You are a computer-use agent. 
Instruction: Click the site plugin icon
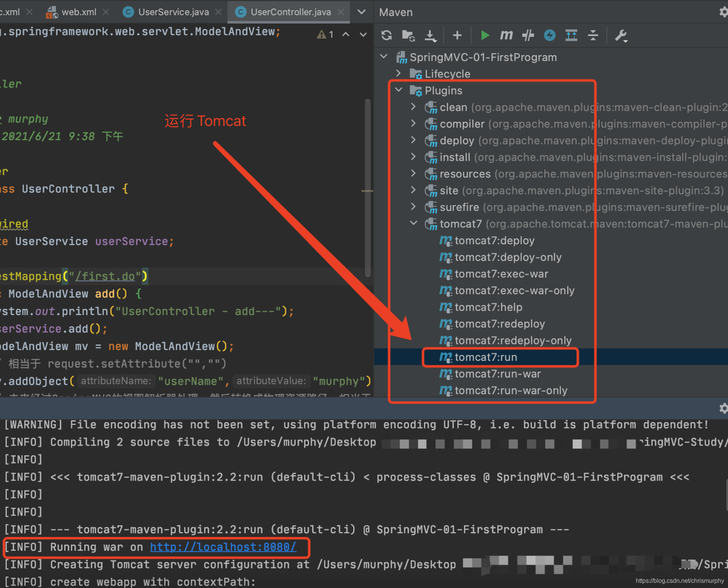(431, 190)
